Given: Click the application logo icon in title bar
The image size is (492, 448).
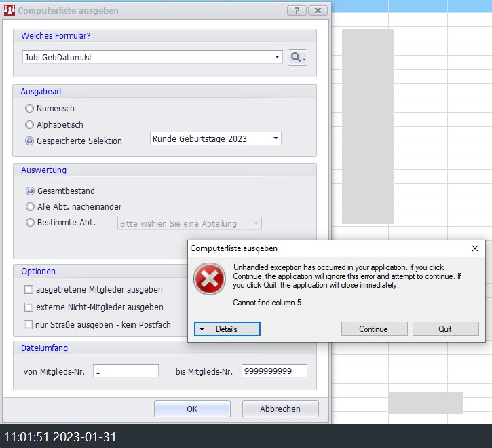Looking at the screenshot, I should (9, 11).
